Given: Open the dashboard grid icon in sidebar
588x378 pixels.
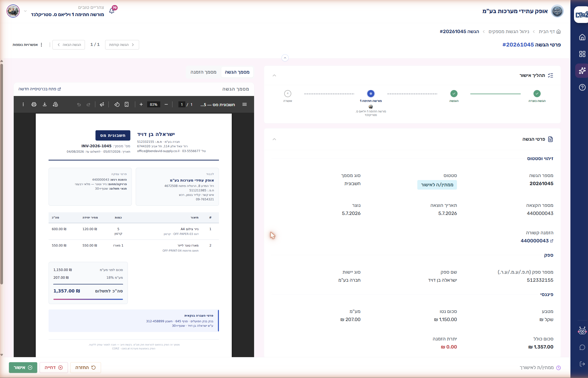Looking at the screenshot, I should coord(582,54).
